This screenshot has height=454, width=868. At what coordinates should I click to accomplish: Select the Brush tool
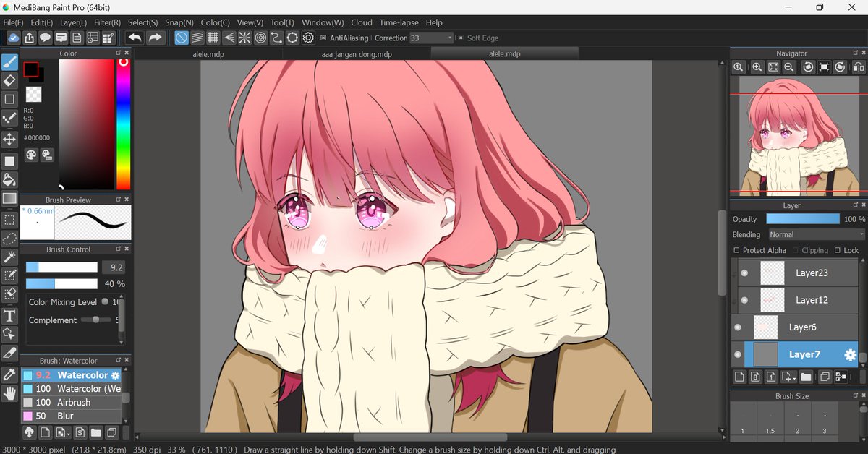tap(9, 61)
